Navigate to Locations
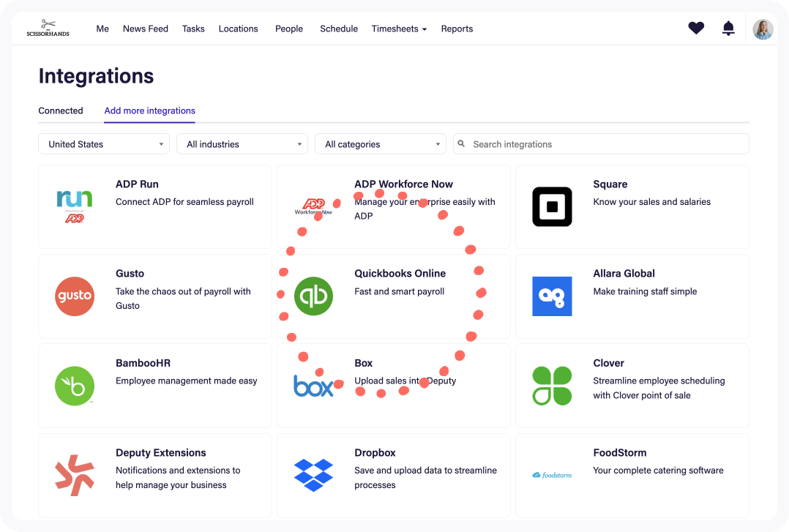The width and height of the screenshot is (789, 532). 238,29
